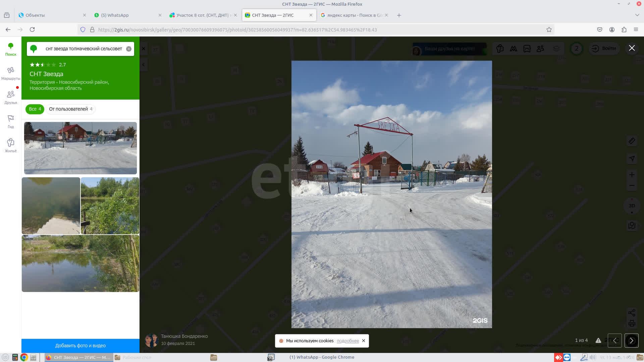Open the green bushes pond thumbnail
Screen dimensions: 644x362
(x=110, y=206)
